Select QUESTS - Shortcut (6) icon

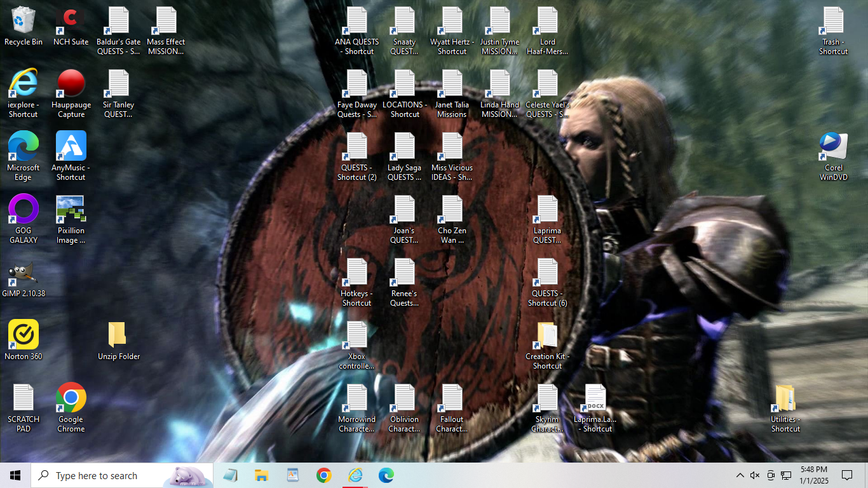point(548,281)
